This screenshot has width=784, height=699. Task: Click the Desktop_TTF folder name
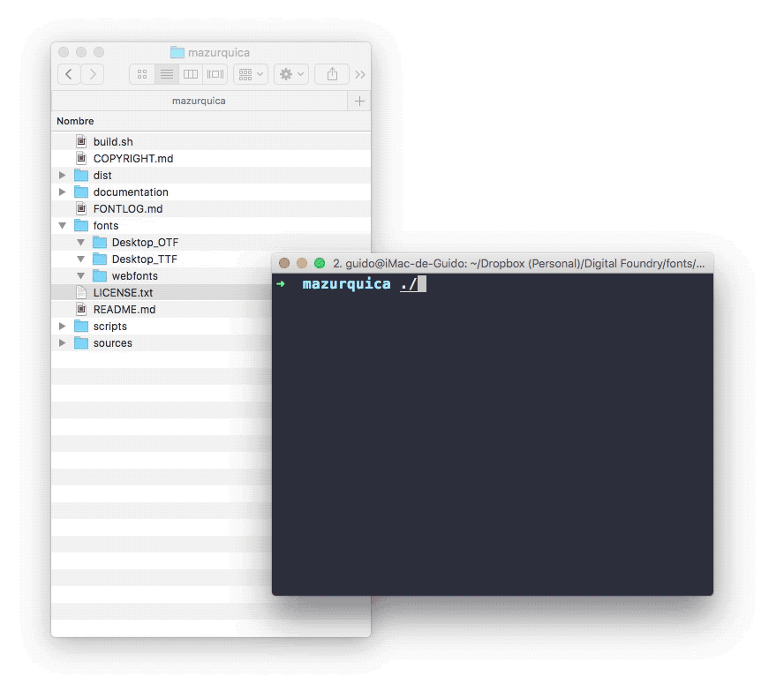(x=145, y=259)
